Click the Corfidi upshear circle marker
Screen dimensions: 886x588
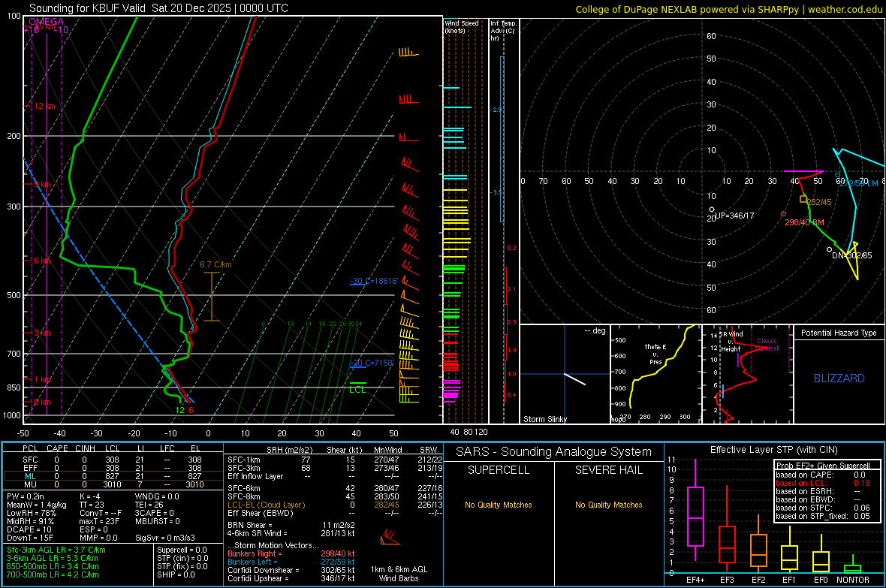click(x=712, y=210)
